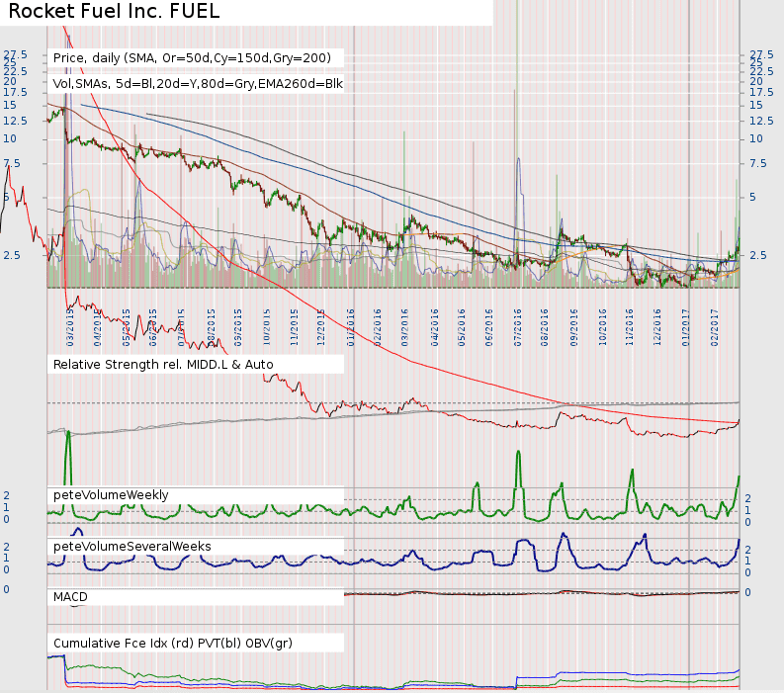This screenshot has height=693, width=784.
Task: Select the 2.5 value on the left price axis
Action: [x=12, y=255]
